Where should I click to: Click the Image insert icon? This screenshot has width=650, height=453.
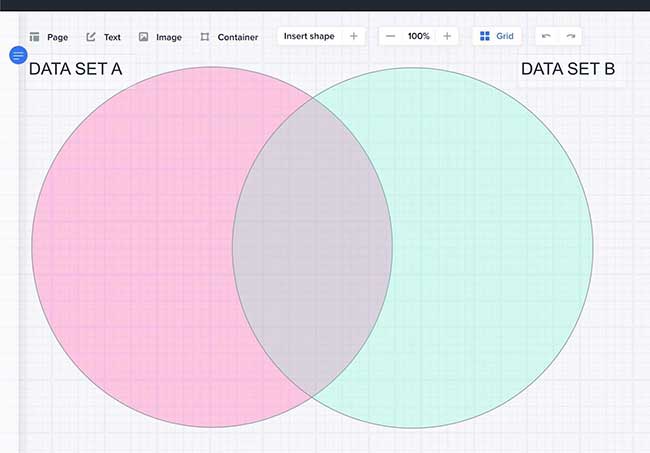[x=144, y=37]
